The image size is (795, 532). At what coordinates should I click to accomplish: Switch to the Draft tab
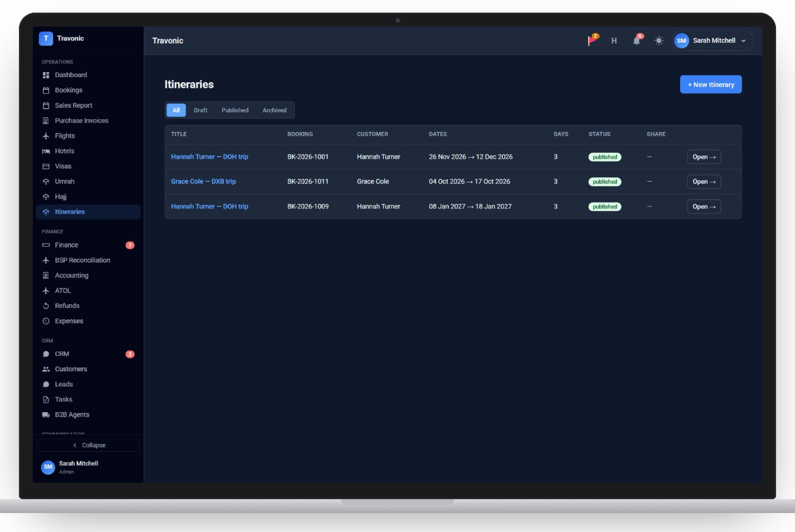201,110
